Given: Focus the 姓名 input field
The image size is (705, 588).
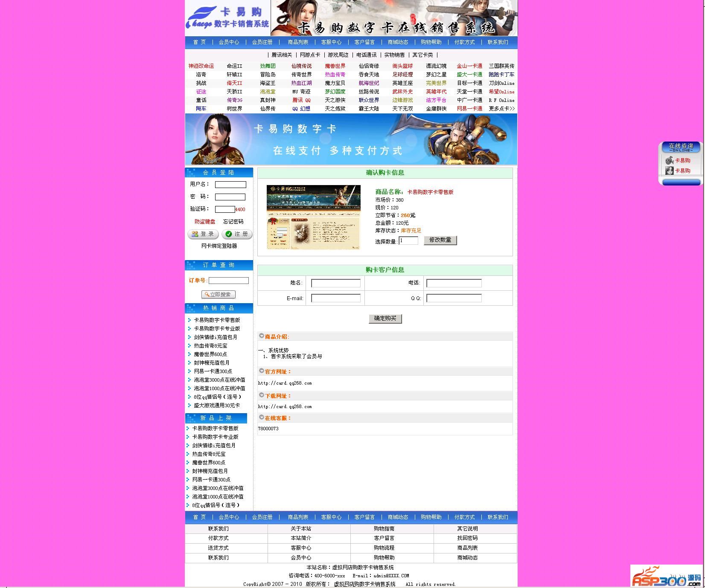Looking at the screenshot, I should [x=335, y=283].
